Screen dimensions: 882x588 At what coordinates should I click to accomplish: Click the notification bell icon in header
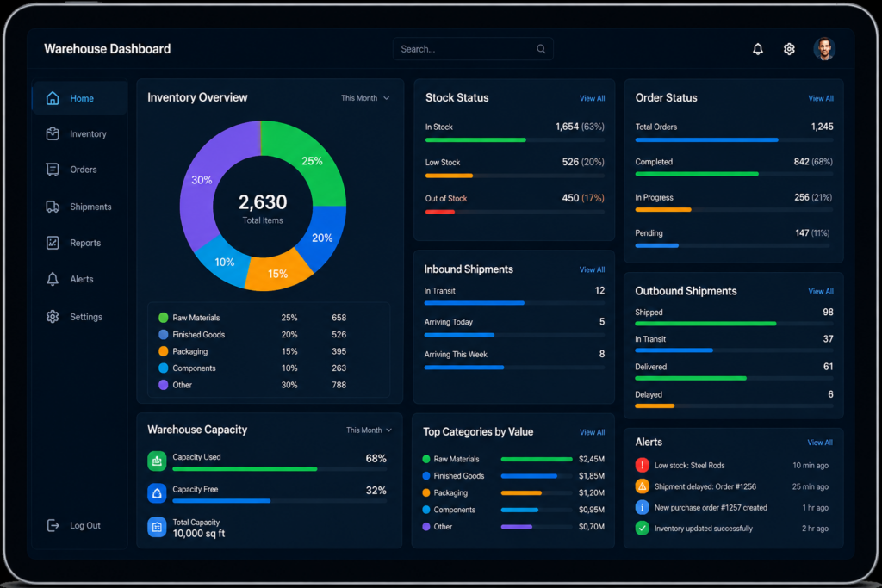point(758,49)
